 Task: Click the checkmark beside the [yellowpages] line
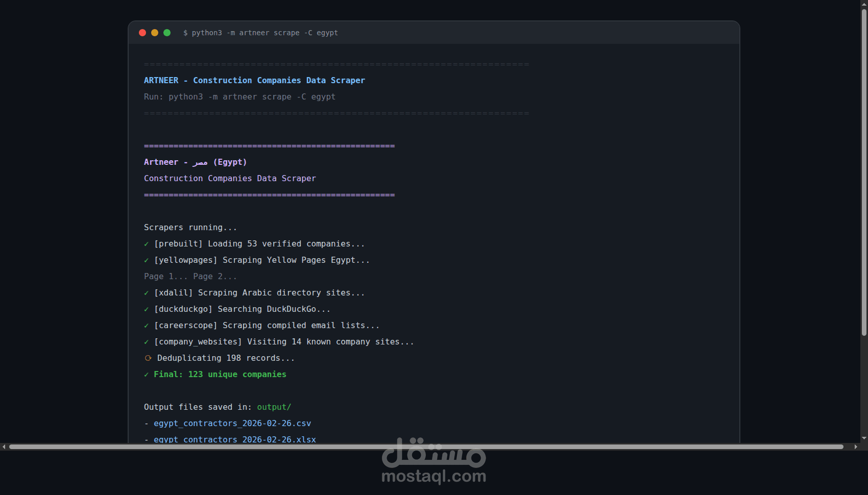pos(147,260)
